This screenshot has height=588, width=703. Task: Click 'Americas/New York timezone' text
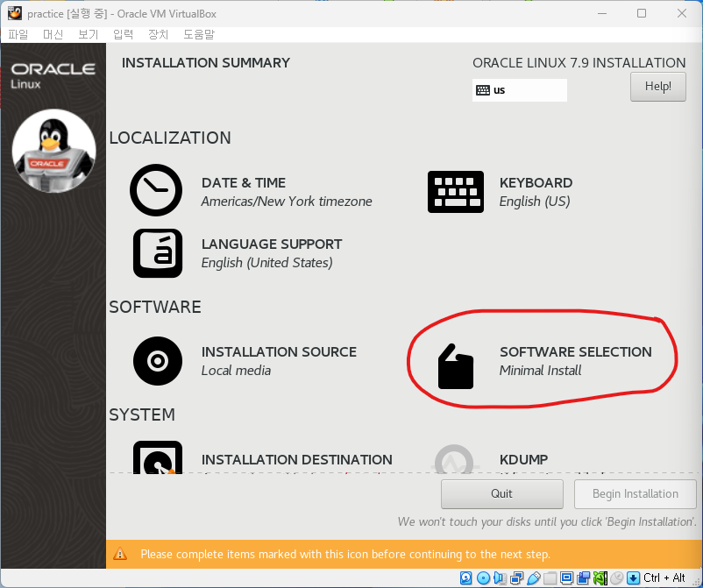287,202
